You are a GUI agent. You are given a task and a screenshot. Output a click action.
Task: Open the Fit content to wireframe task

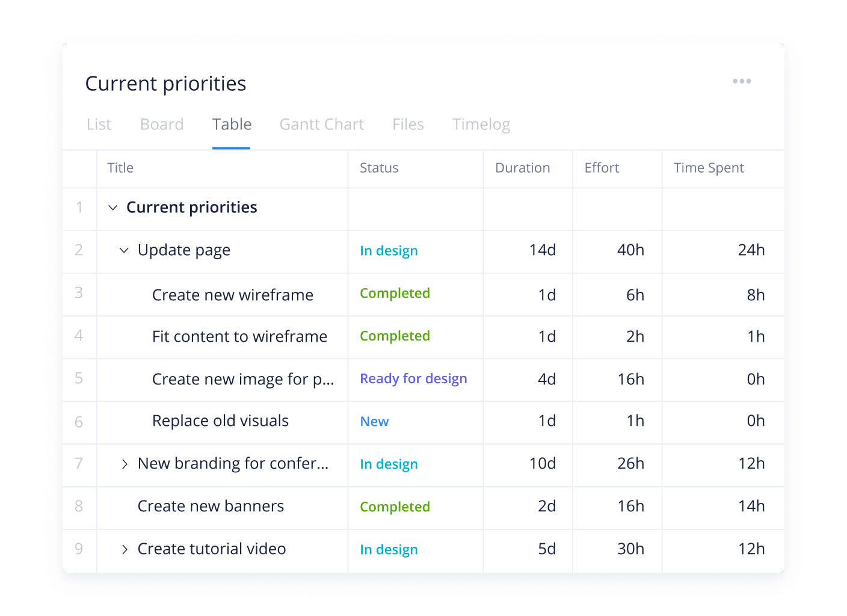coord(239,336)
